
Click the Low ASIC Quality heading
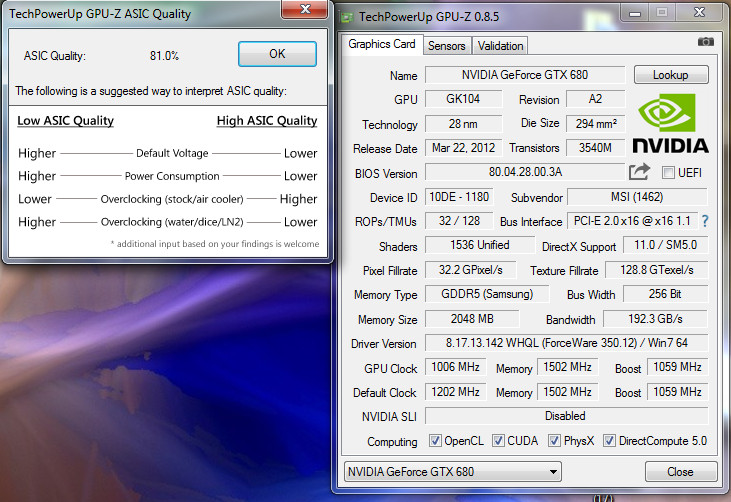click(65, 121)
